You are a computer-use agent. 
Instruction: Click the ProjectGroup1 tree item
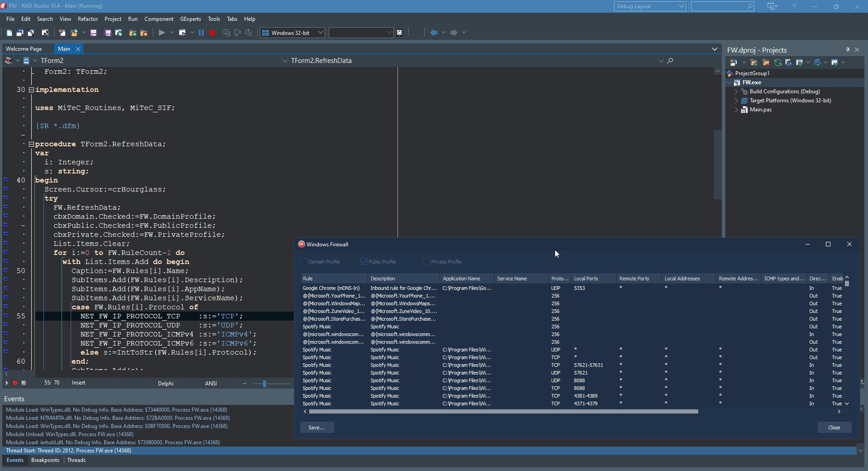[752, 73]
